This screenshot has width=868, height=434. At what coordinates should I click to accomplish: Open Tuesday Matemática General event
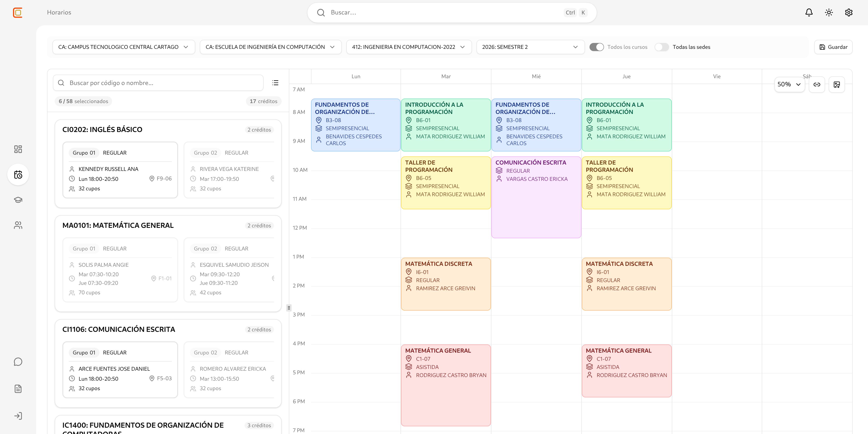tap(446, 385)
